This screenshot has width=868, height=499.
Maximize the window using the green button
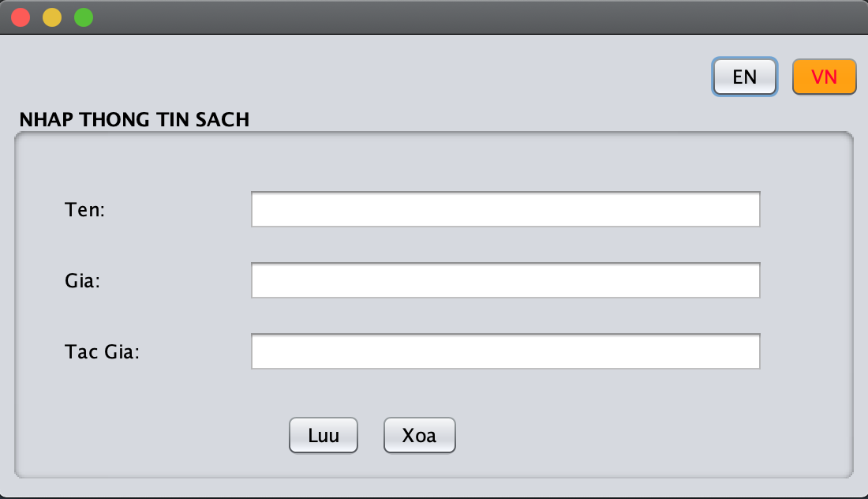point(84,17)
